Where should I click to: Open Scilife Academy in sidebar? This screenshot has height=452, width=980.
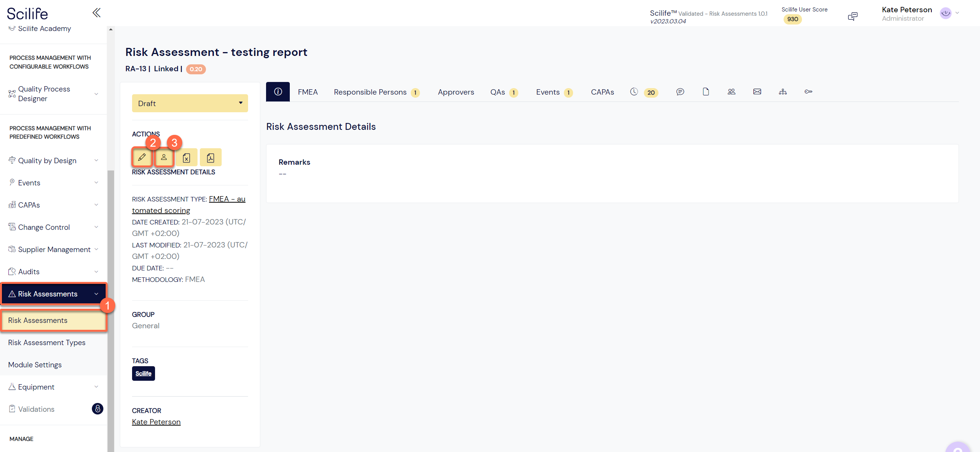coord(44,29)
